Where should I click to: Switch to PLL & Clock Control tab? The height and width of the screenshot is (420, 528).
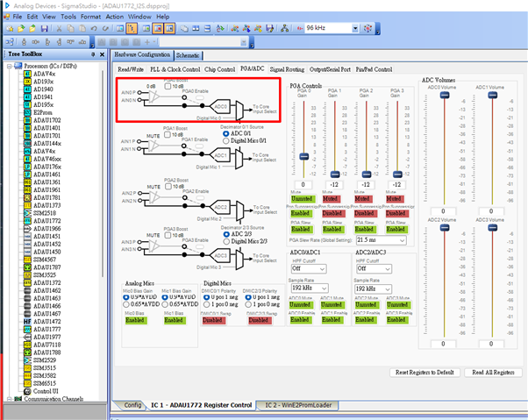[x=175, y=69]
